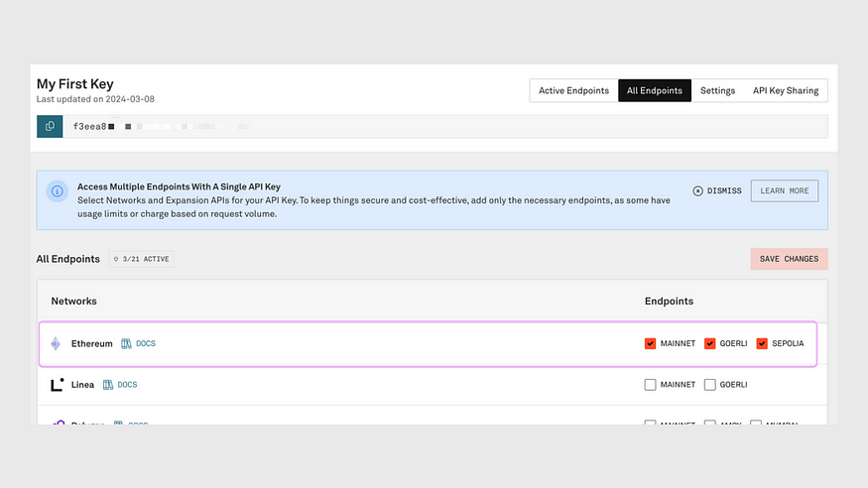This screenshot has width=868, height=488.
Task: Open the Settings tab
Action: [x=717, y=90]
